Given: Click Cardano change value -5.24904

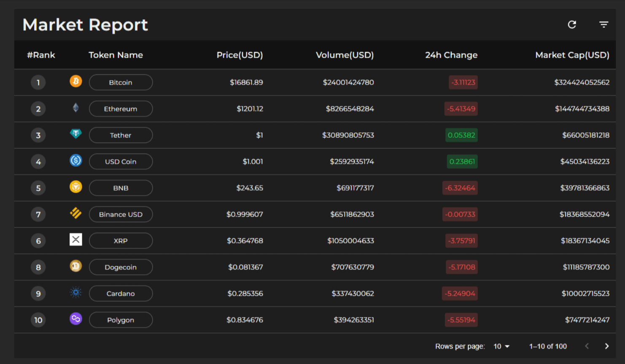Looking at the screenshot, I should [460, 294].
